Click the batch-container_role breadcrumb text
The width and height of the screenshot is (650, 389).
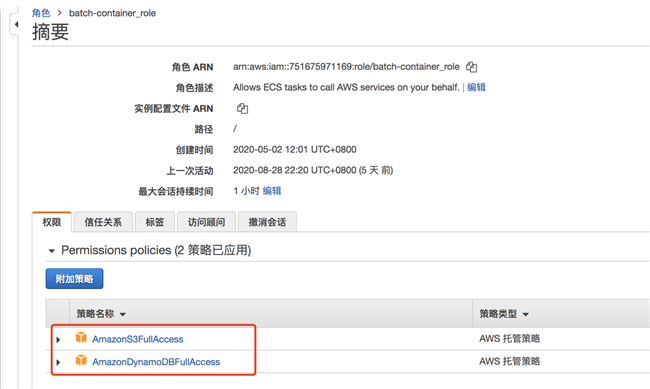point(112,13)
